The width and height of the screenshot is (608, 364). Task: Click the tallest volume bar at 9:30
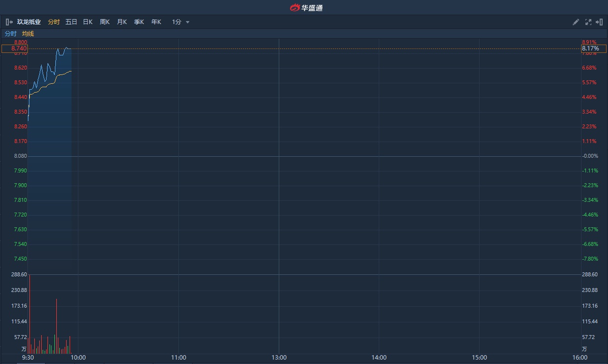[x=30, y=314]
